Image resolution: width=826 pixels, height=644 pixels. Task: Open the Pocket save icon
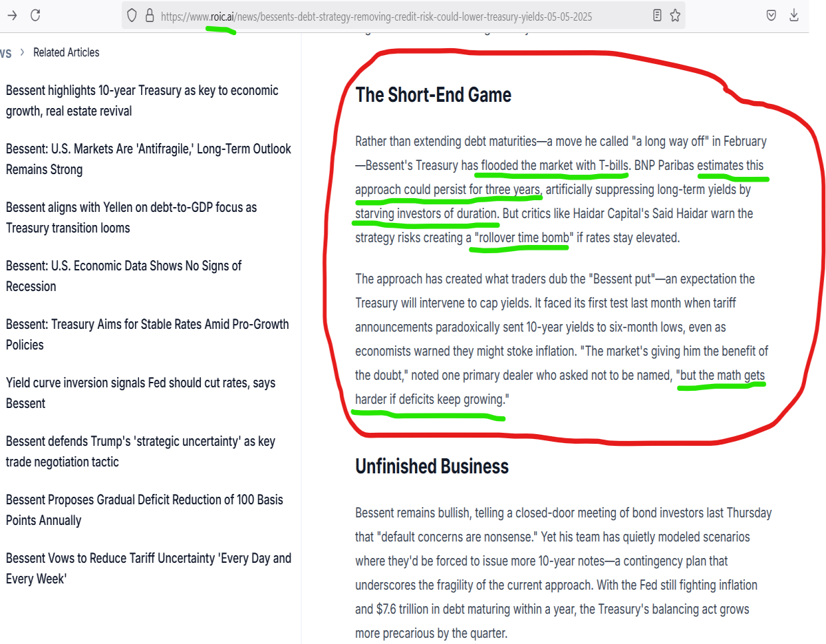point(772,15)
